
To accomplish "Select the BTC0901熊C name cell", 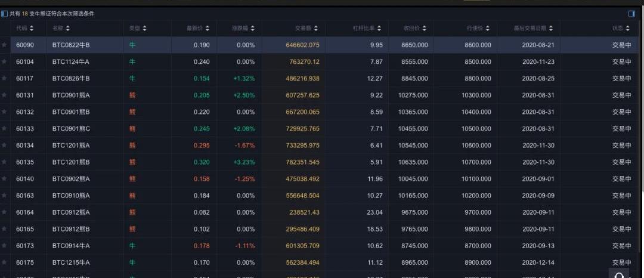I will pyautogui.click(x=71, y=129).
